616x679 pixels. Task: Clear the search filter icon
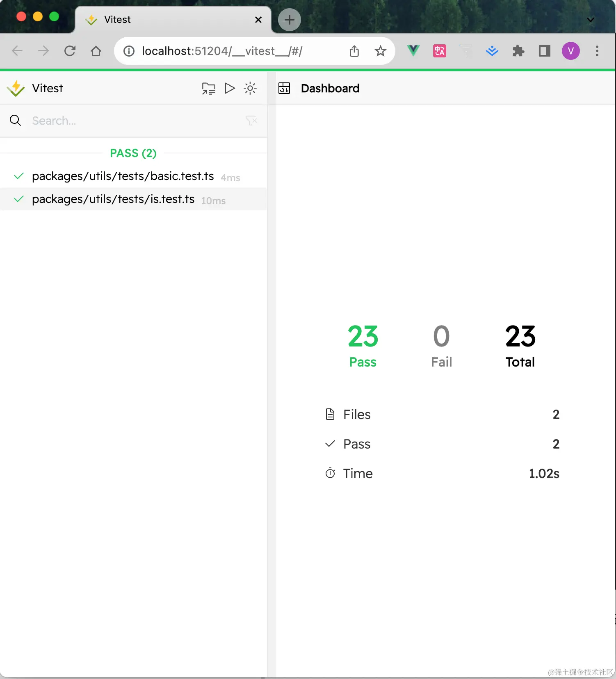251,121
